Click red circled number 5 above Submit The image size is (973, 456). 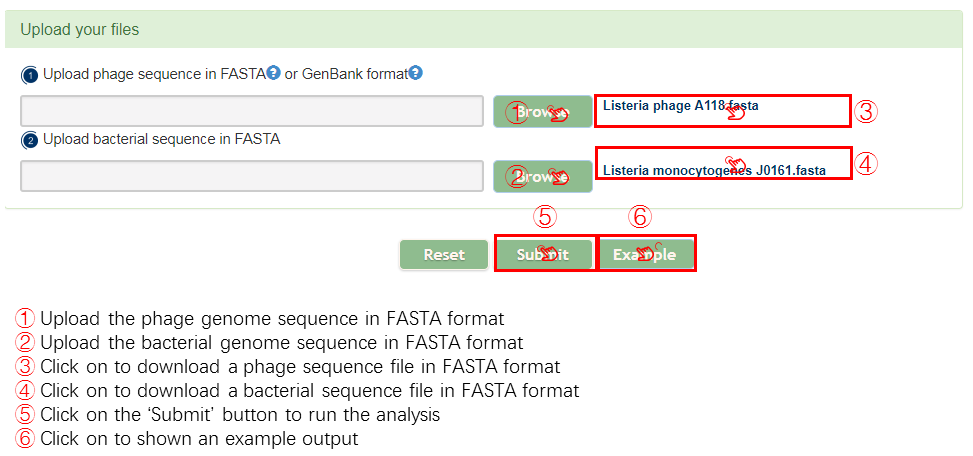(x=544, y=216)
